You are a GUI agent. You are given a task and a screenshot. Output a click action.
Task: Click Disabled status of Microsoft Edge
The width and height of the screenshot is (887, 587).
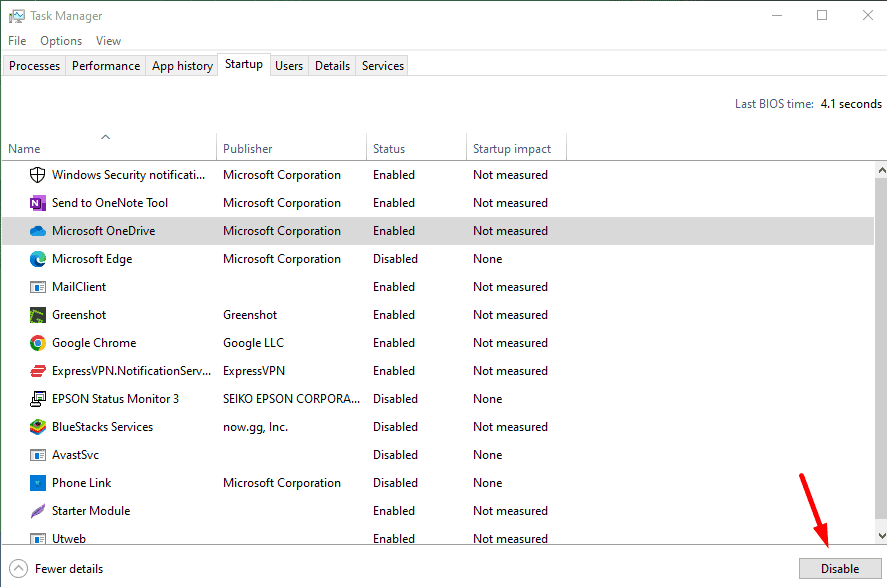tap(395, 259)
